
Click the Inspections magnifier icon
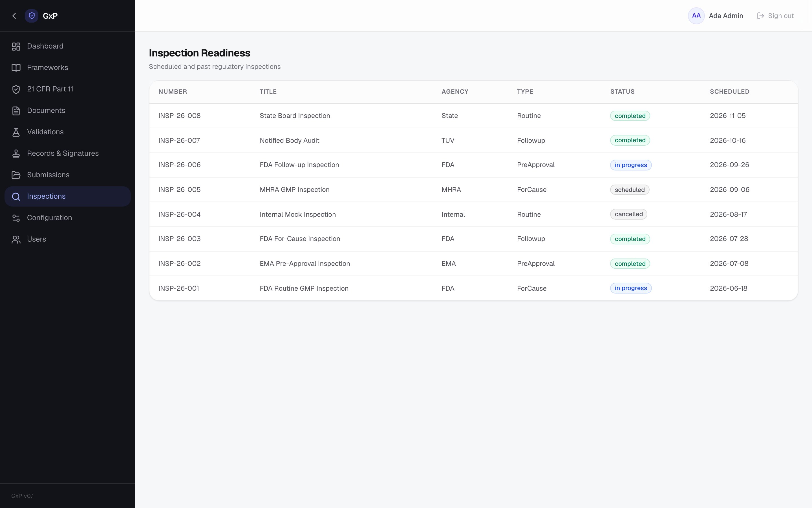(16, 196)
